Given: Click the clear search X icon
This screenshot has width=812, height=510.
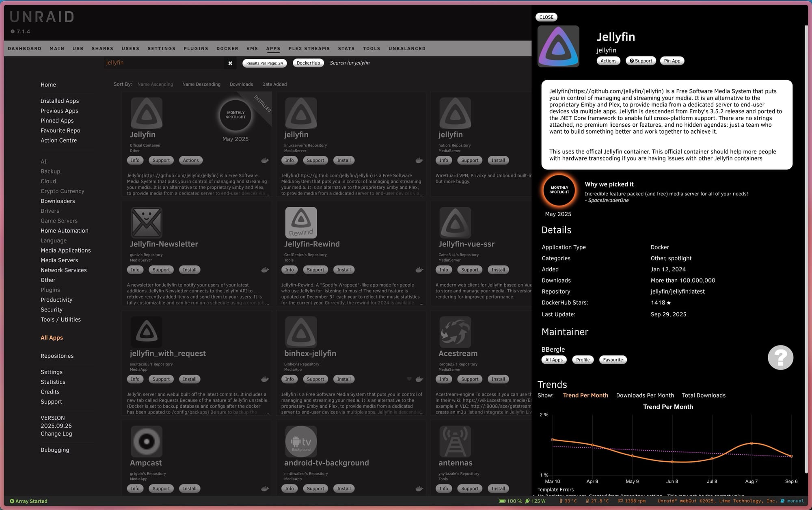Looking at the screenshot, I should [x=230, y=63].
